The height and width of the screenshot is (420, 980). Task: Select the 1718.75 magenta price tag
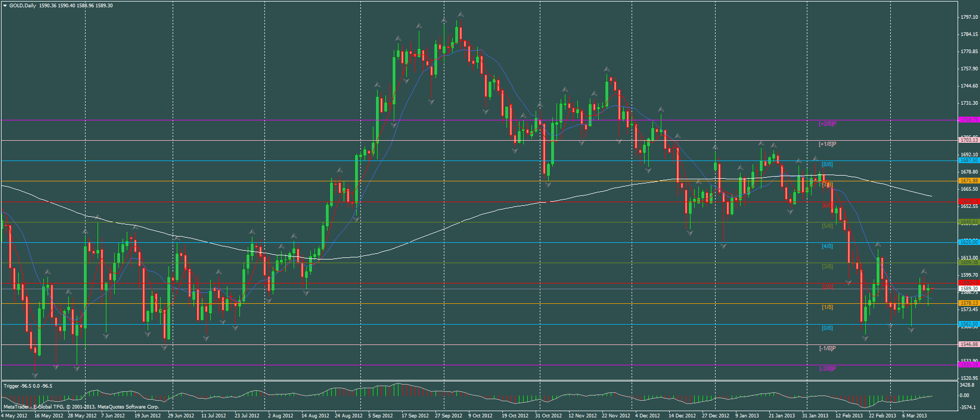coord(969,120)
